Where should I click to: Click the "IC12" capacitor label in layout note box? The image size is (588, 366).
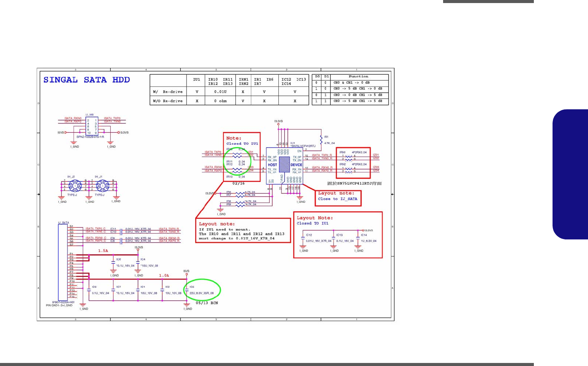coord(309,235)
